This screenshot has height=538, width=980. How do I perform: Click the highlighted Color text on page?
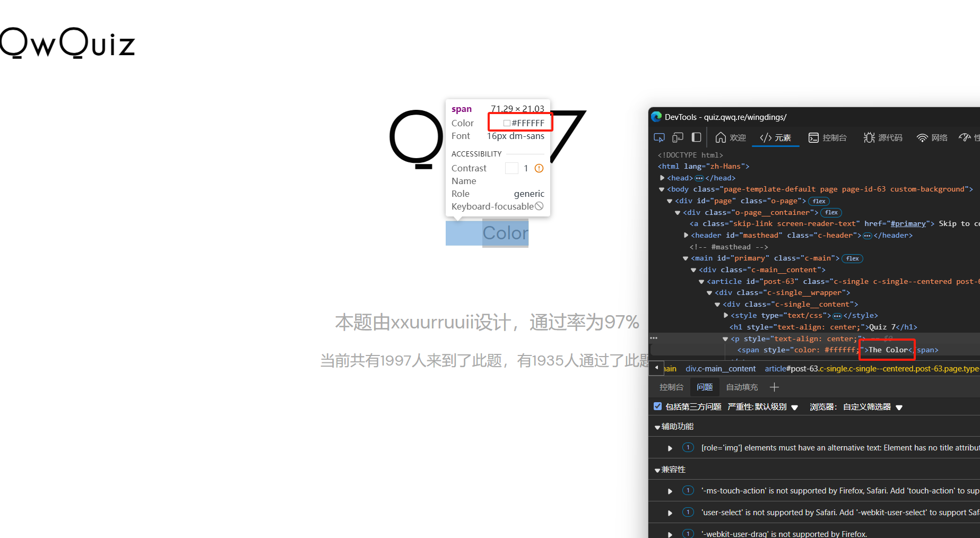[x=505, y=233]
